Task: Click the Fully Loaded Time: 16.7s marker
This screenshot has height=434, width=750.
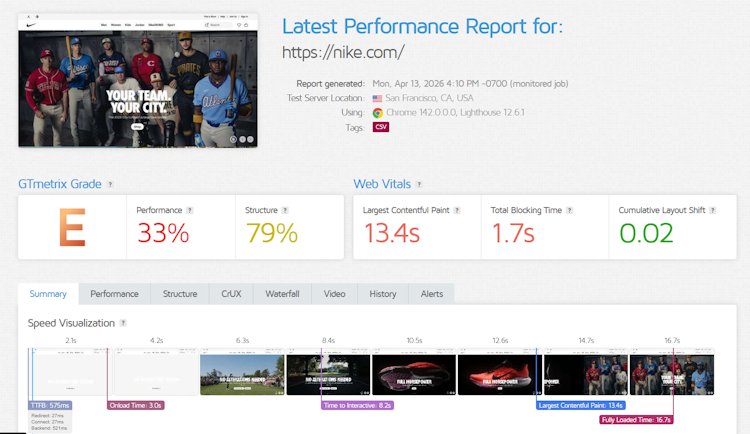Action: [x=636, y=420]
